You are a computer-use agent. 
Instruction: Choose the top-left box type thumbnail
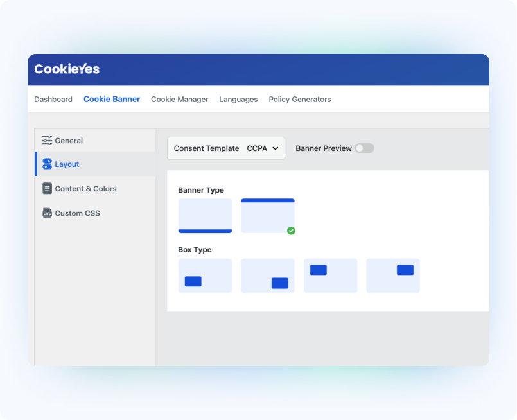point(330,276)
